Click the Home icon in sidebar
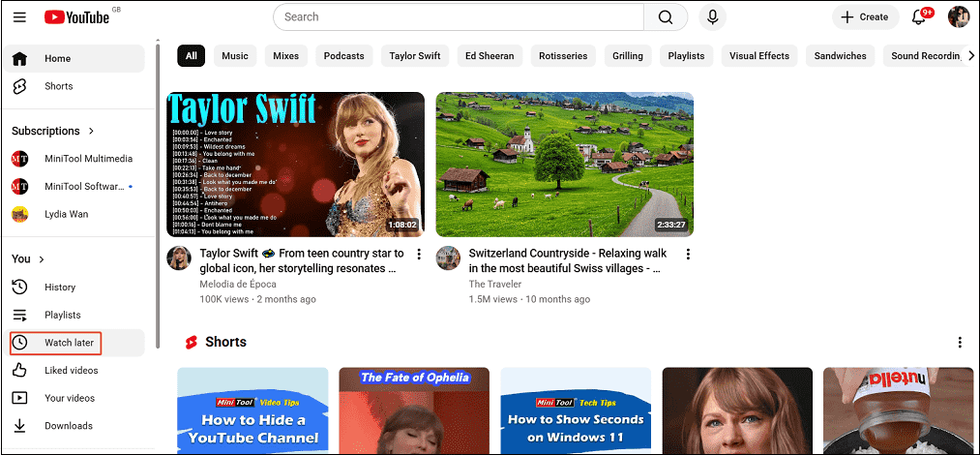This screenshot has height=455, width=980. click(20, 59)
